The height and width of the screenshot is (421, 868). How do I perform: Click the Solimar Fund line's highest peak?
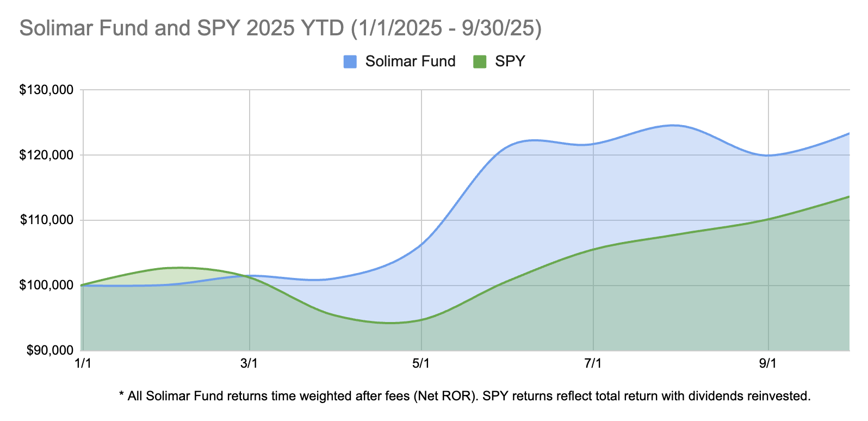(x=673, y=125)
